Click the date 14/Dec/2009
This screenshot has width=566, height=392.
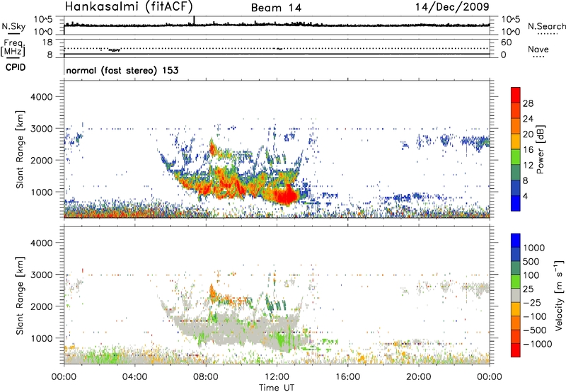point(452,6)
